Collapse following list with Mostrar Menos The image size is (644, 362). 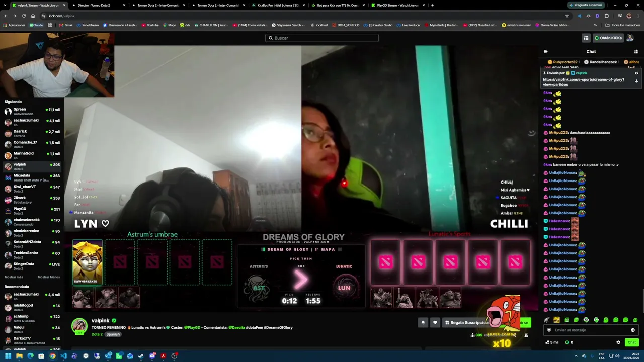[x=49, y=277]
